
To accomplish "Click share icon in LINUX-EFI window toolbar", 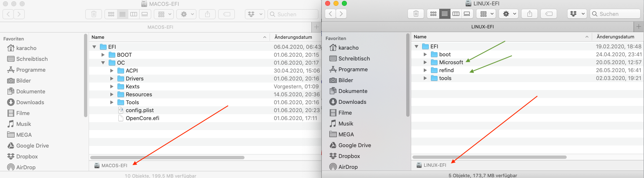I will 530,14.
